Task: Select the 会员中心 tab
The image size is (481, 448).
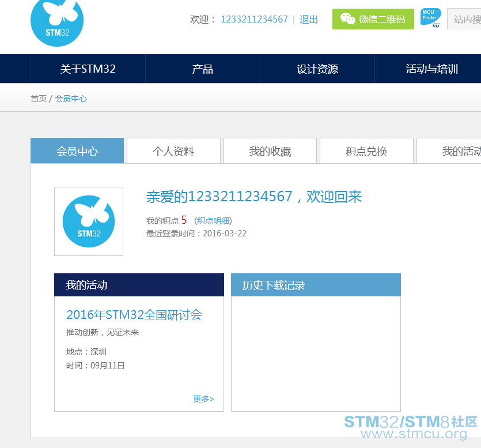Action: pyautogui.click(x=77, y=150)
